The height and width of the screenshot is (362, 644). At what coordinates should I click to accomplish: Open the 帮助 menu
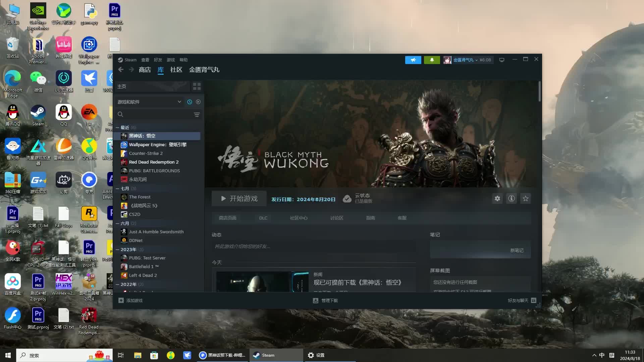click(x=183, y=60)
